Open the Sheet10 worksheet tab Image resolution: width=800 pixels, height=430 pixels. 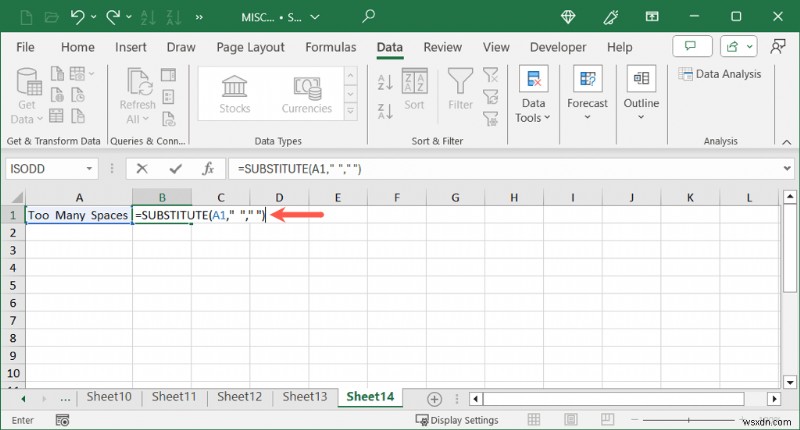pyautogui.click(x=109, y=397)
